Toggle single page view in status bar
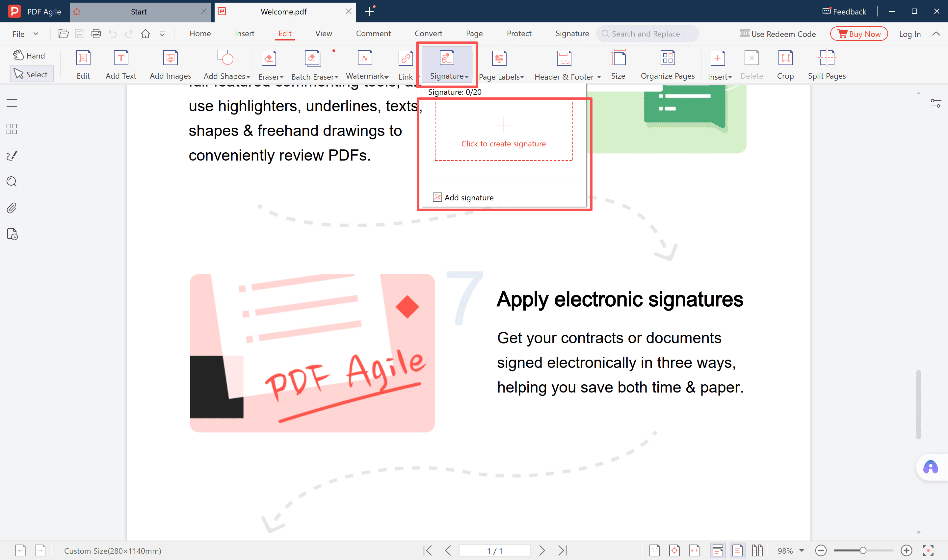948x560 pixels. tap(737, 551)
